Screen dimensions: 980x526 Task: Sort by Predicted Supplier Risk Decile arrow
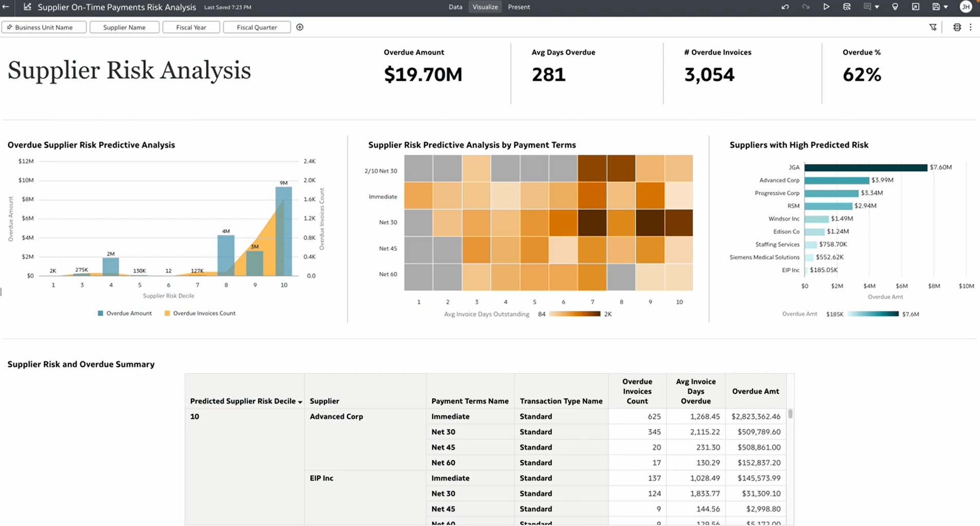pos(300,402)
